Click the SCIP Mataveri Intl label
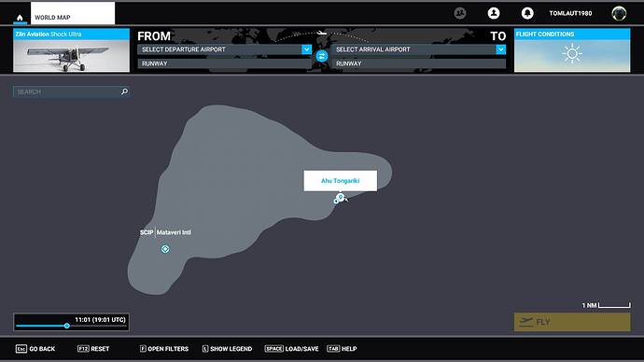Screen dimensions: 644x362 click(x=165, y=232)
